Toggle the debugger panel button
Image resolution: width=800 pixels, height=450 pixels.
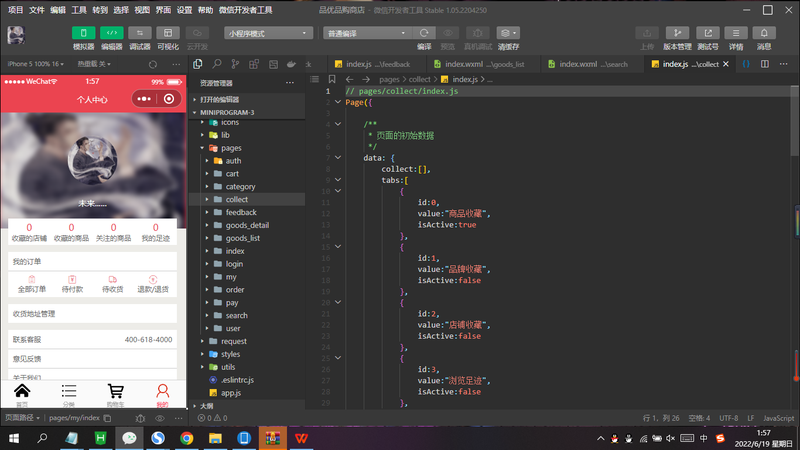pos(139,33)
